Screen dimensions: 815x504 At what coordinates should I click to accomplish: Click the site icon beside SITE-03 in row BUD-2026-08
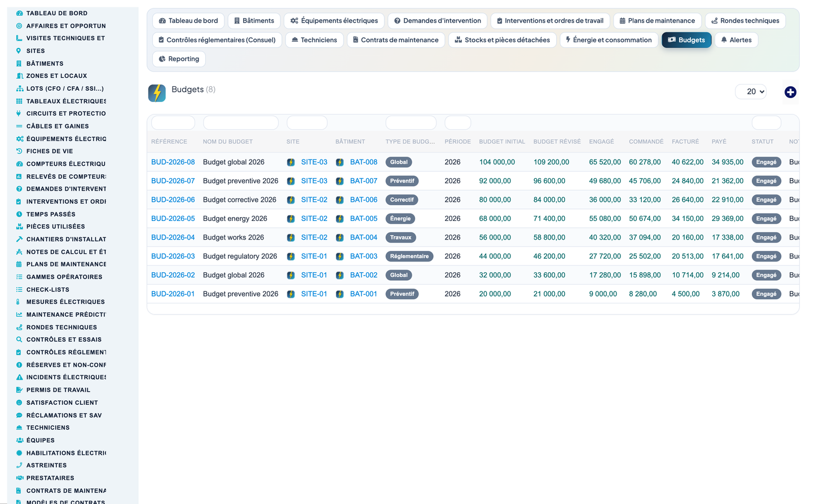(x=291, y=162)
